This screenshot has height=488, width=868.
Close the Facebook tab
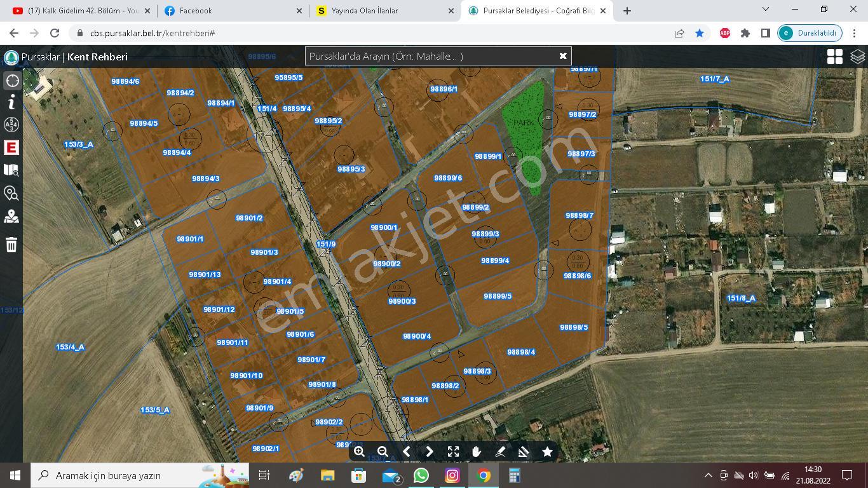[300, 11]
